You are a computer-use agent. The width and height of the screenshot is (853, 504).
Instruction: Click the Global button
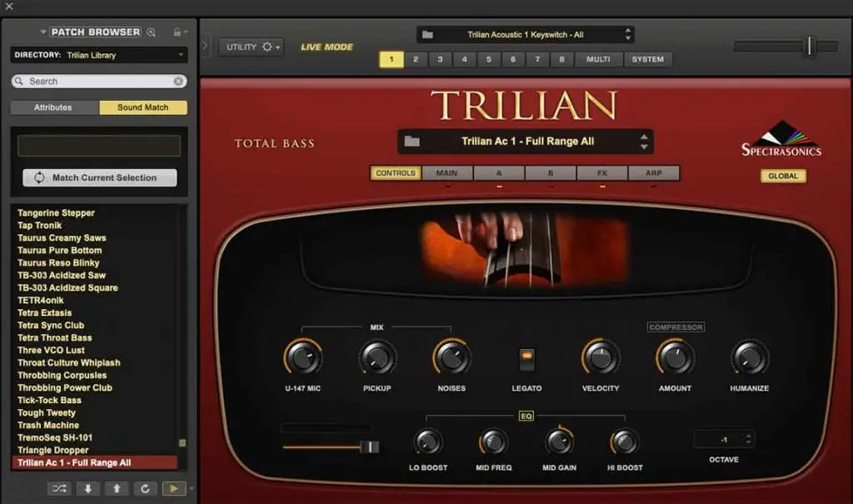pyautogui.click(x=782, y=176)
